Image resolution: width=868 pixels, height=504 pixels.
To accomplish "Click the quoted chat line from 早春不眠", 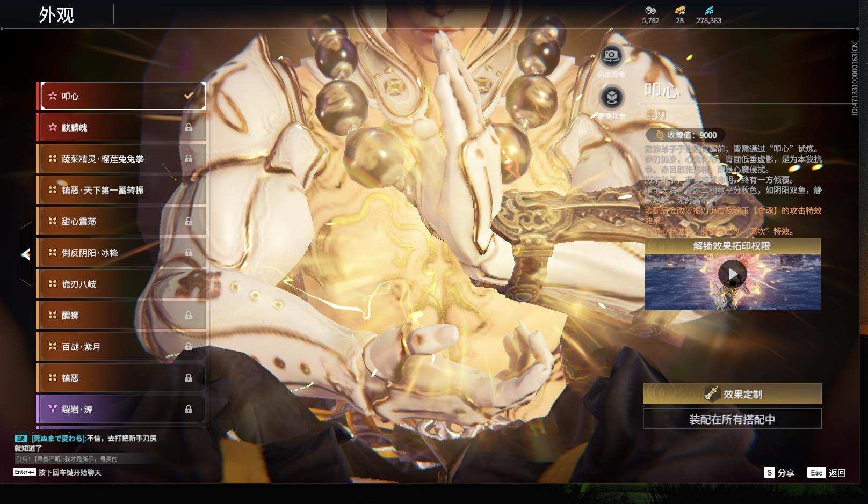I will pyautogui.click(x=67, y=459).
